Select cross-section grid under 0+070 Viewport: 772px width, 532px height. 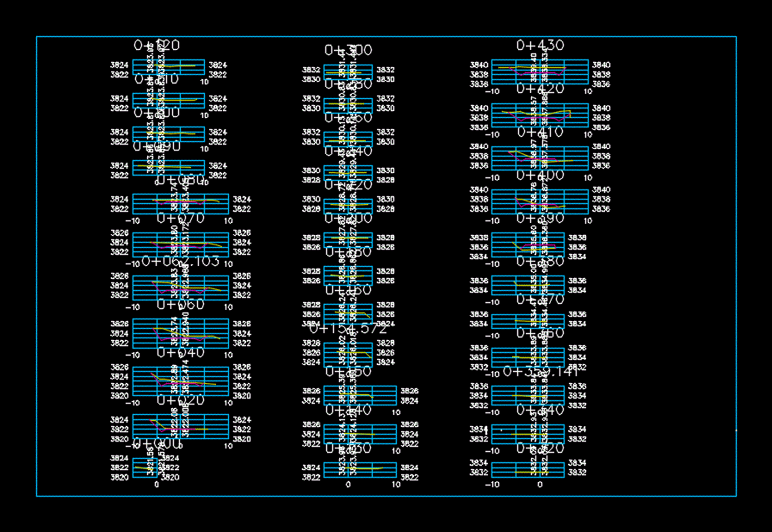pos(181,244)
